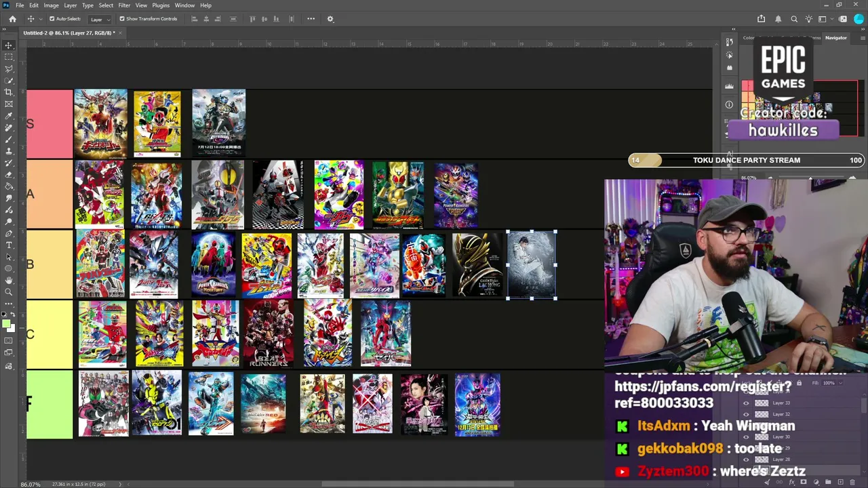Toggle the Show Transform Controls checkbox
Screen dimensions: 868x488
[x=122, y=19]
